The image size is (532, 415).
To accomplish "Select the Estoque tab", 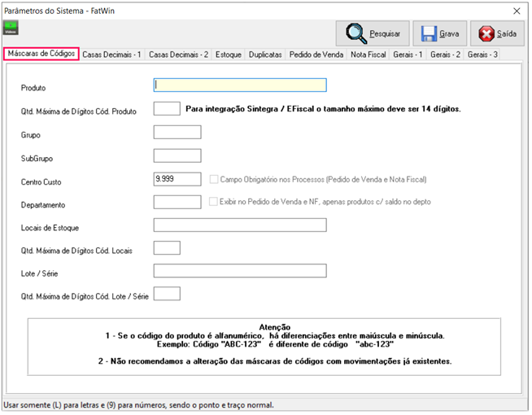I will (x=229, y=55).
